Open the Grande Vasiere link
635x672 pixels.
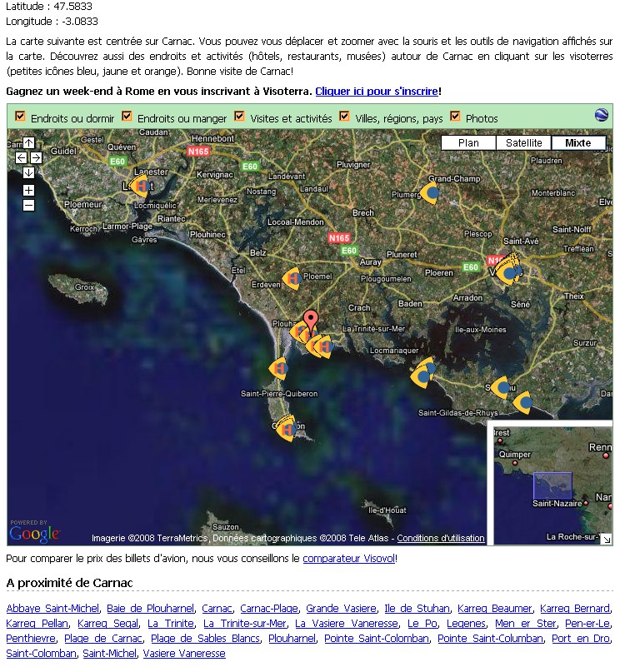[342, 609]
